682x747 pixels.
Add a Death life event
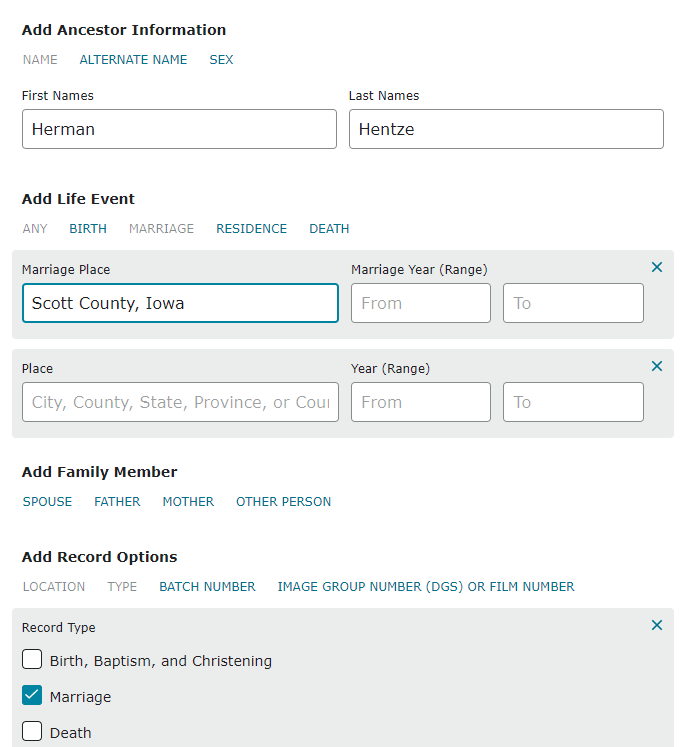(x=329, y=229)
